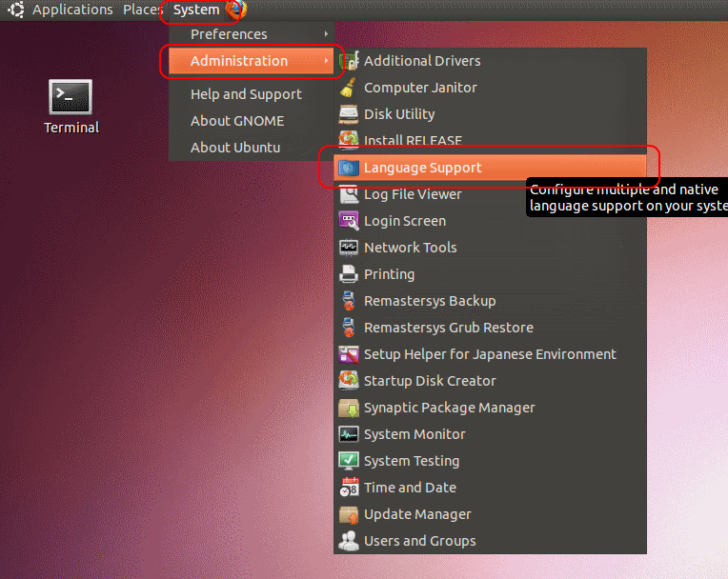Screen dimensions: 728x579
Task: Click the Japanese Environment setup icon
Action: (x=349, y=354)
